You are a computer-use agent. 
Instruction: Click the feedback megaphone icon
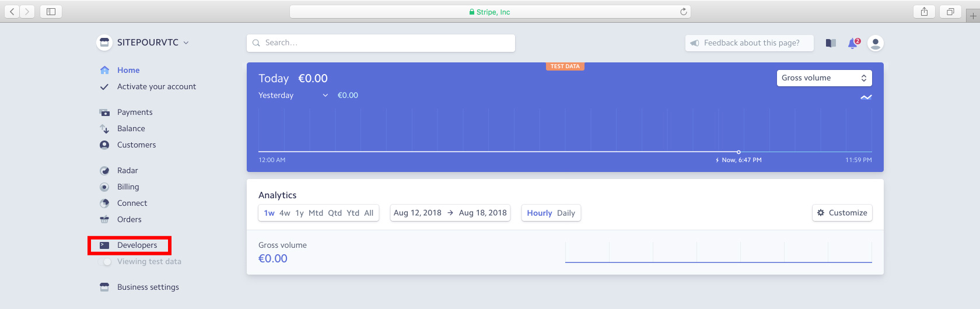pos(695,43)
